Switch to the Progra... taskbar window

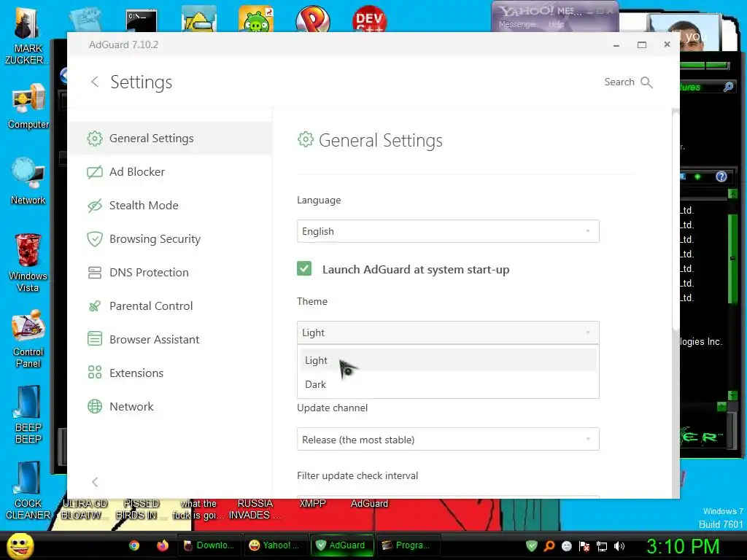[407, 545]
